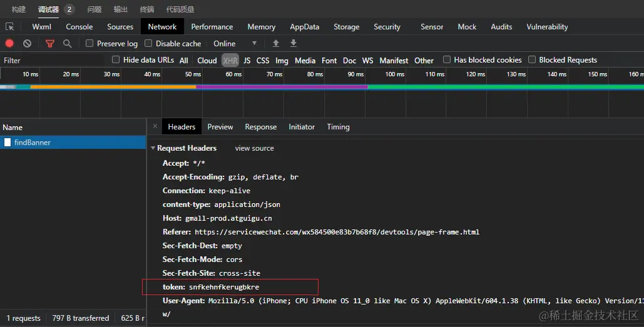The image size is (644, 327).
Task: Open the Online throttling dropdown
Action: 235,44
